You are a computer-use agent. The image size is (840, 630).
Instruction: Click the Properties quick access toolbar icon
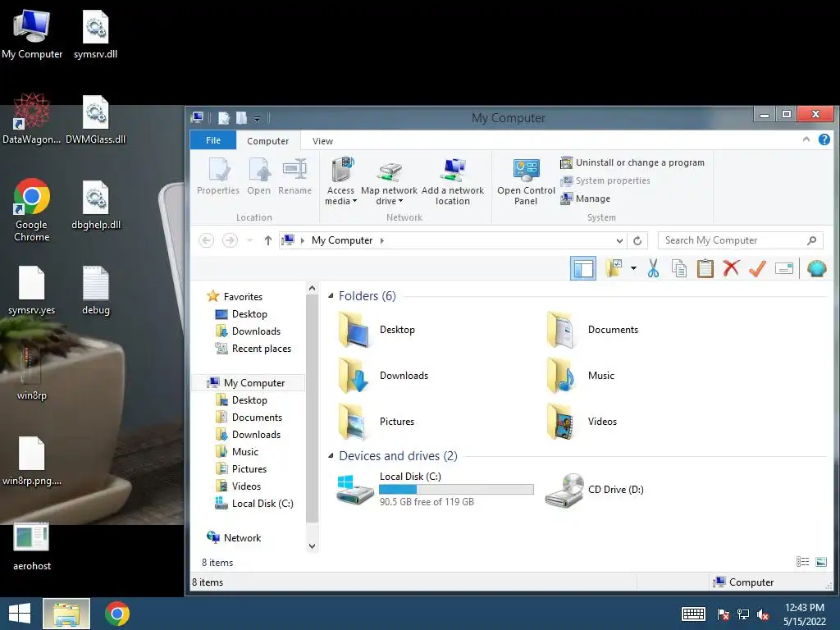tap(224, 118)
